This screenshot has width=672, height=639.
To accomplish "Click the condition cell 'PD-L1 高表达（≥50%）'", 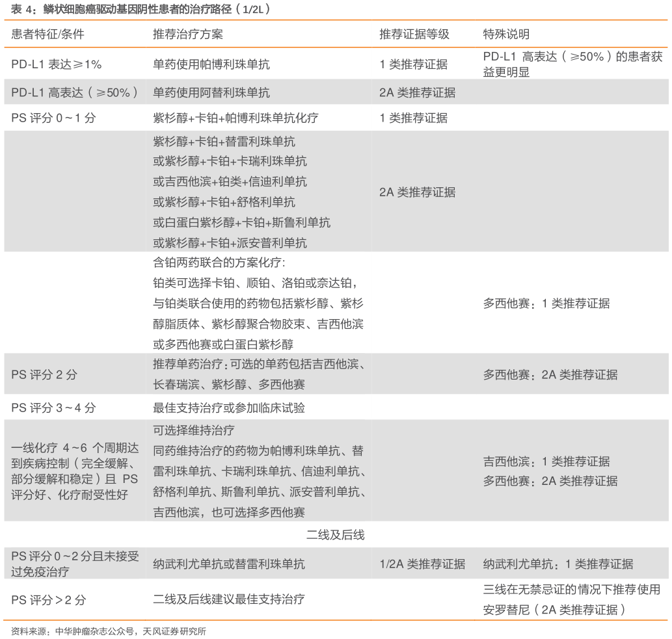I will click(75, 92).
